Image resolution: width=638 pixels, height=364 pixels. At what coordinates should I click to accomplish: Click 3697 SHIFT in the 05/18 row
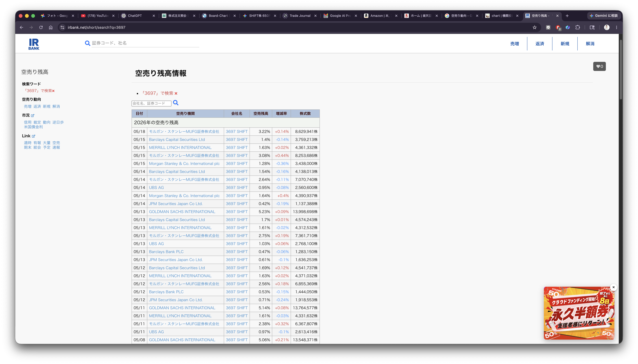[x=237, y=132]
